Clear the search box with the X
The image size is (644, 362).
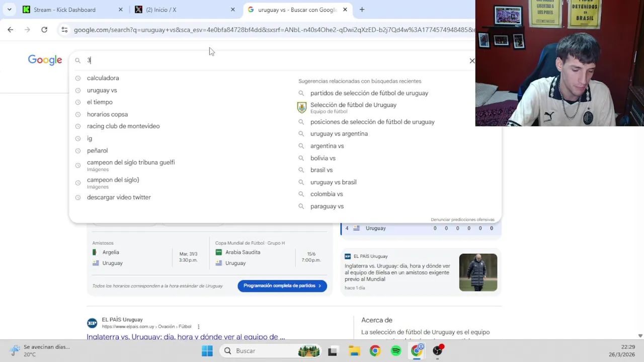pos(472,60)
